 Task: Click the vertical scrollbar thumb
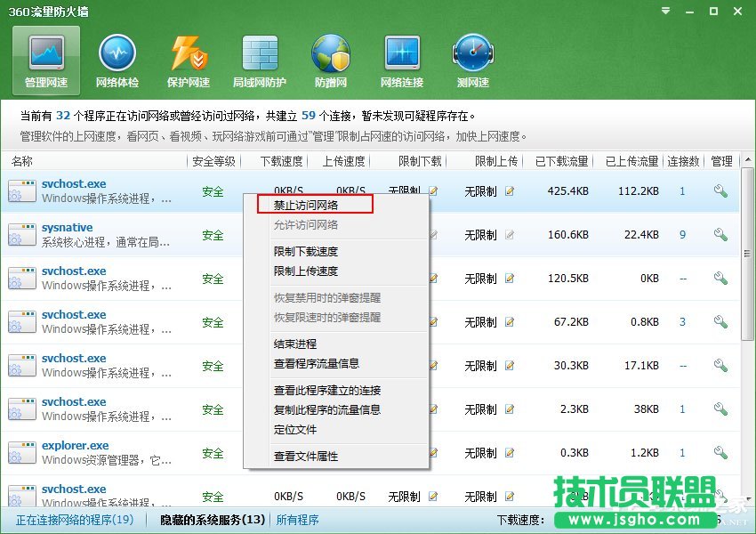pos(748,254)
